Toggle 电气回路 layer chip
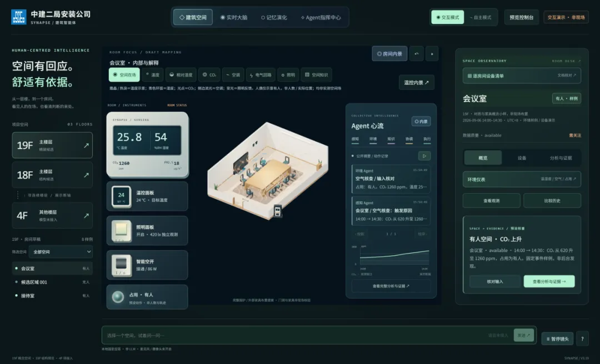 260,75
